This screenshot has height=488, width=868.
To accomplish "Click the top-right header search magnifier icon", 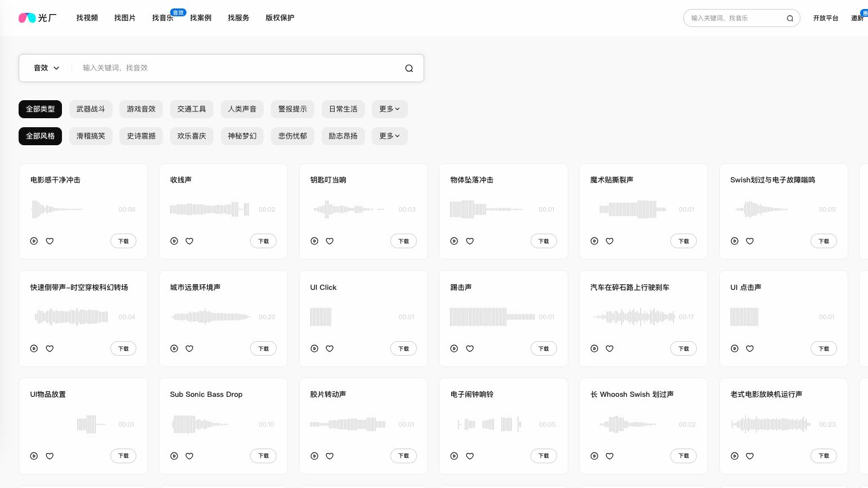I will (790, 18).
